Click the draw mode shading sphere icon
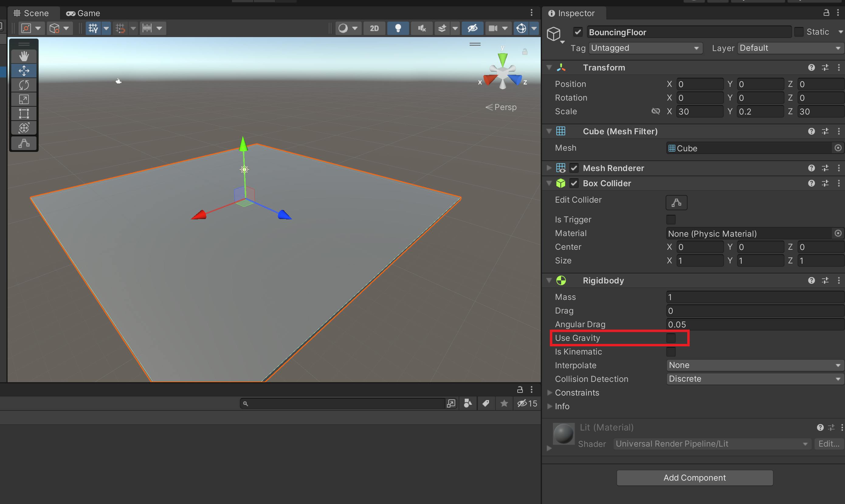Image resolution: width=845 pixels, height=504 pixels. [x=343, y=28]
